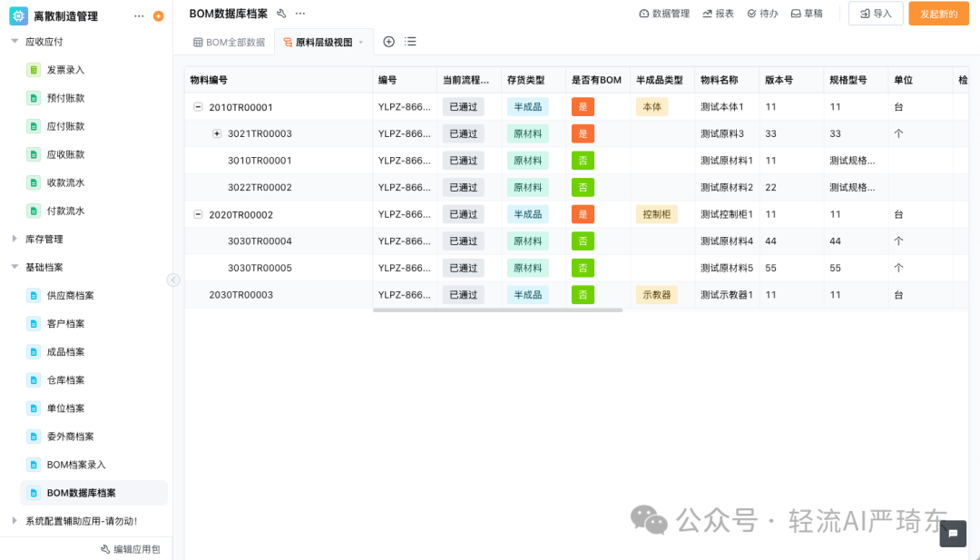980x560 pixels.
Task: Expand the 库存管理 section in the sidebar
Action: click(x=40, y=239)
